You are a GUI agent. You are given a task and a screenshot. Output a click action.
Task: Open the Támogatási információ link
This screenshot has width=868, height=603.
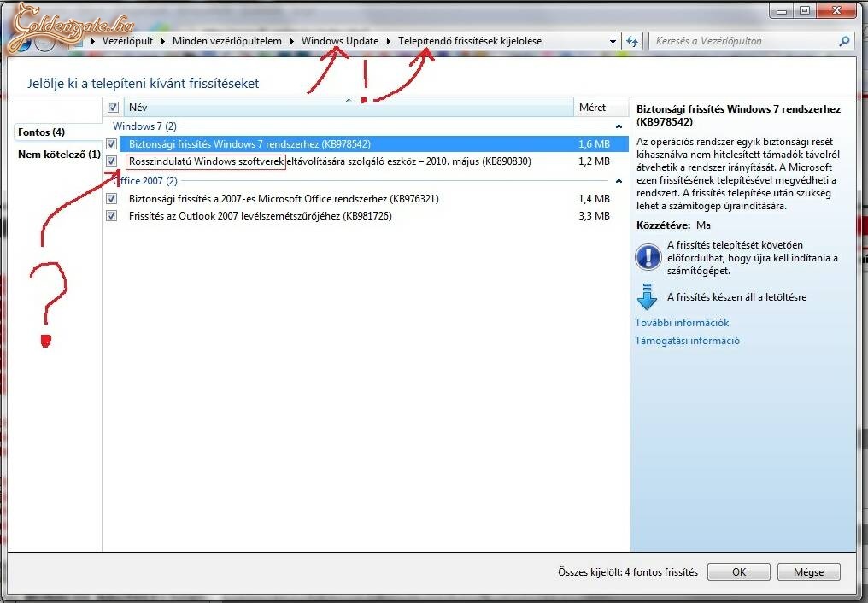click(687, 341)
